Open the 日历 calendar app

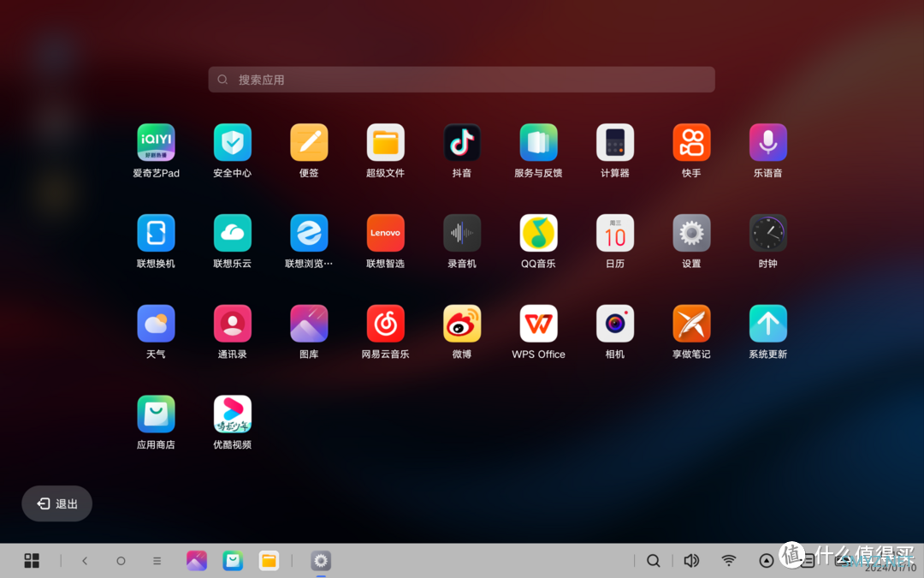(615, 233)
